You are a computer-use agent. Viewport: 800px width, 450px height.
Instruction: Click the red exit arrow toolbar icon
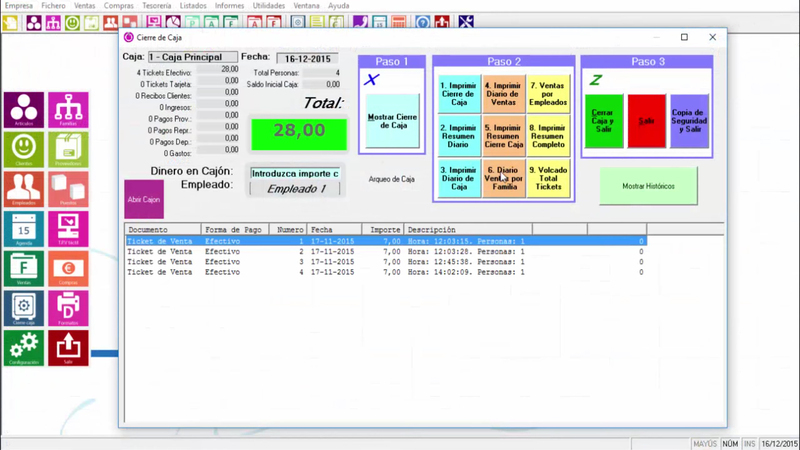pos(442,22)
